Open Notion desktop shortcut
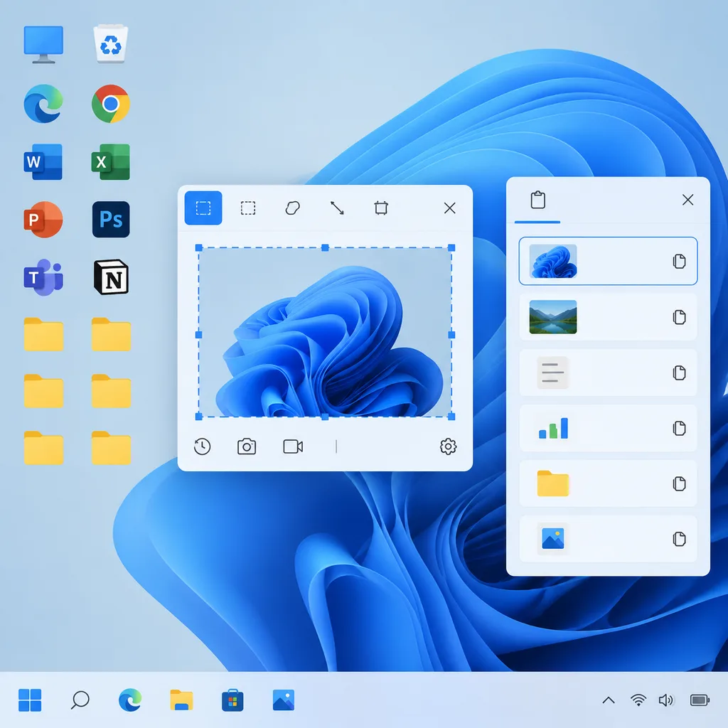The image size is (728, 728). coord(112,277)
